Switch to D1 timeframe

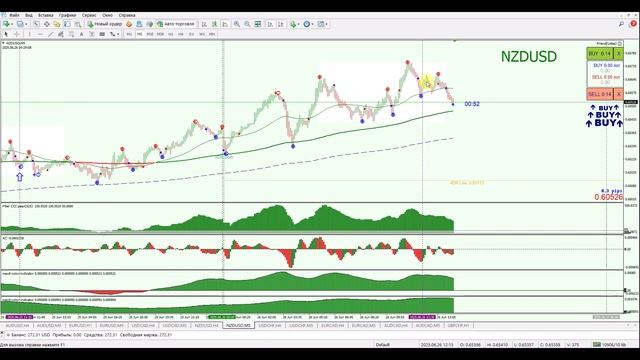191,34
